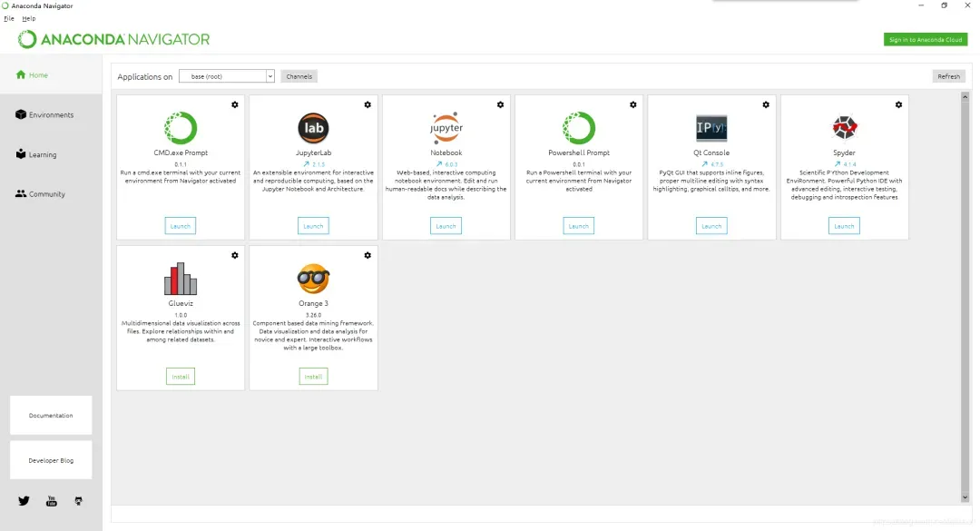Restore down the Anaconda Navigator window
The image size is (980, 531).
pos(945,5)
